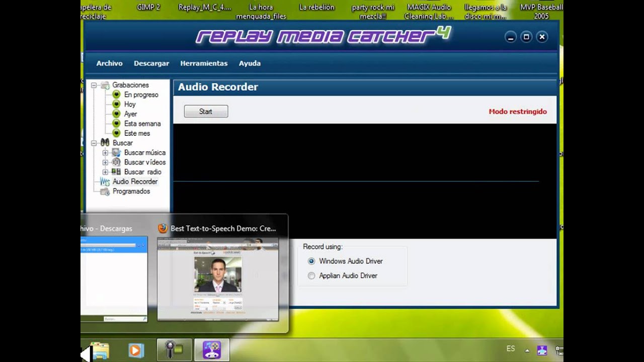Switch to the Descargas window preview
The width and height of the screenshot is (644, 362).
coord(114,279)
